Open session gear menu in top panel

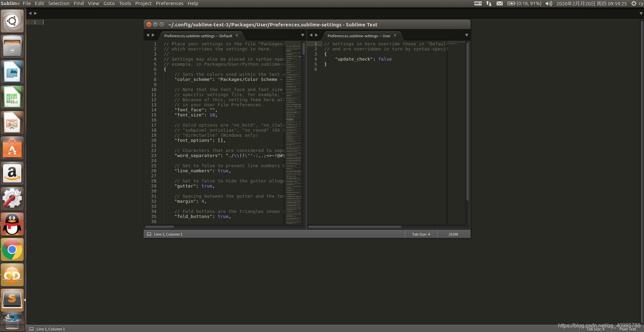tap(634, 3)
